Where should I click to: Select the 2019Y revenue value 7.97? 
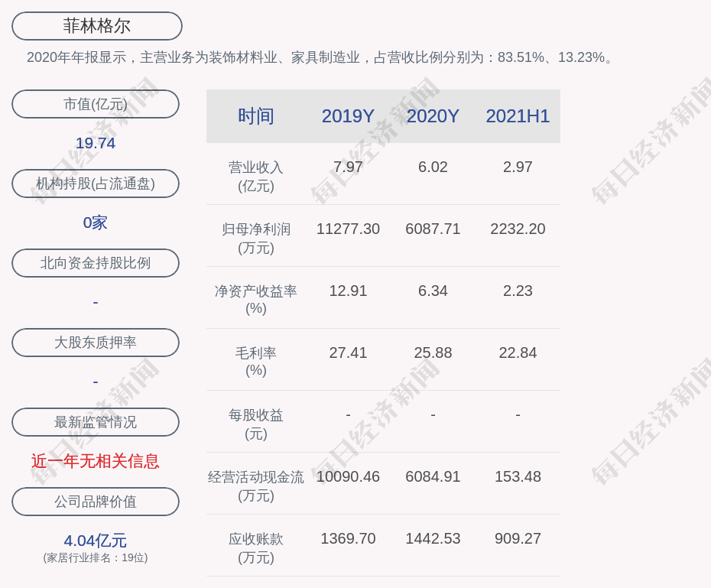(x=348, y=167)
